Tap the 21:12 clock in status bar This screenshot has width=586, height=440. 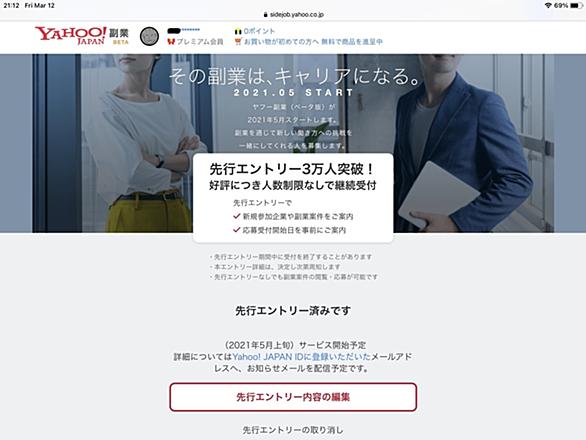click(11, 5)
